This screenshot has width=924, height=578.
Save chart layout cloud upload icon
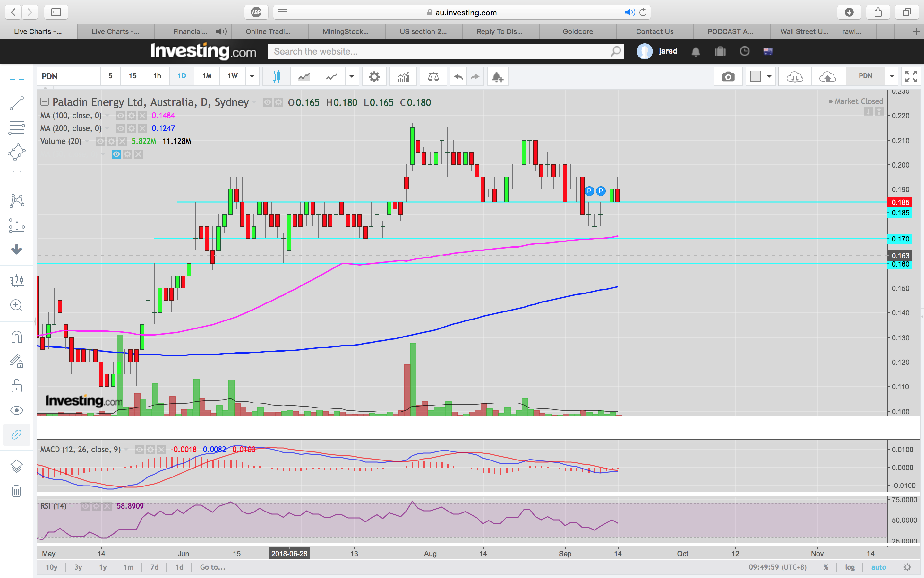click(x=828, y=76)
